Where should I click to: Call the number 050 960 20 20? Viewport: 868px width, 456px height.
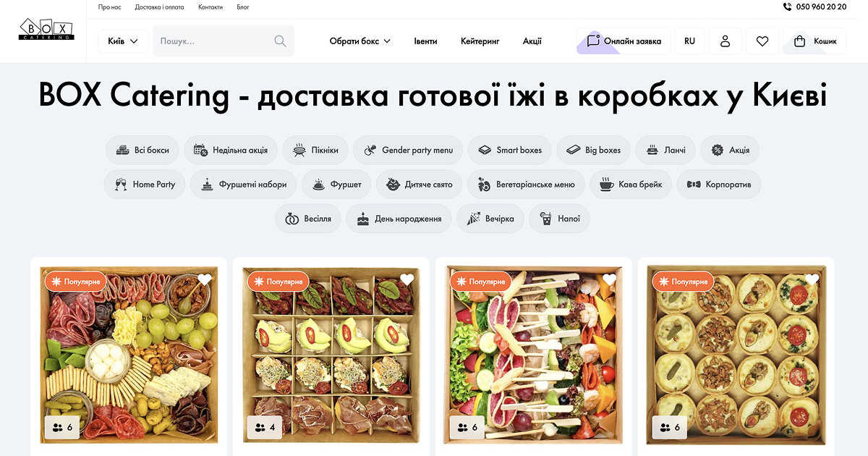point(821,7)
